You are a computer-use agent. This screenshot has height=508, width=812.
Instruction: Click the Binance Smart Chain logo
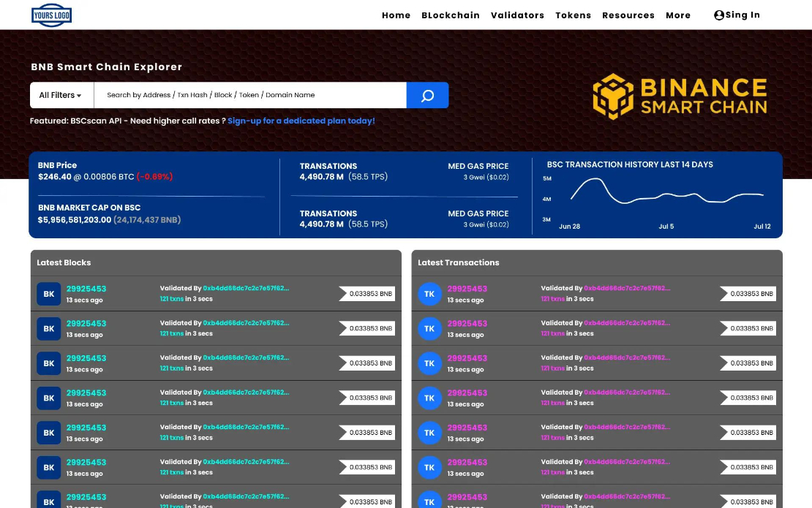coord(680,96)
